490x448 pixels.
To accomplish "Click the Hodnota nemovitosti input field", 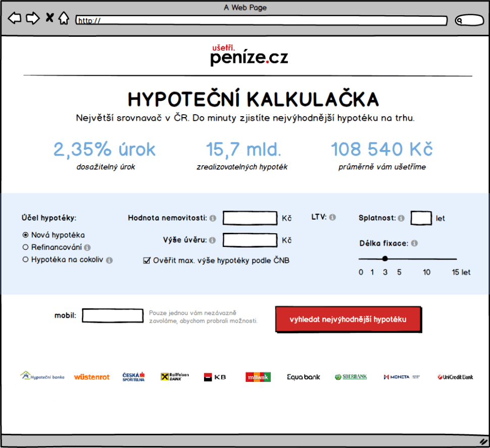I will point(250,218).
